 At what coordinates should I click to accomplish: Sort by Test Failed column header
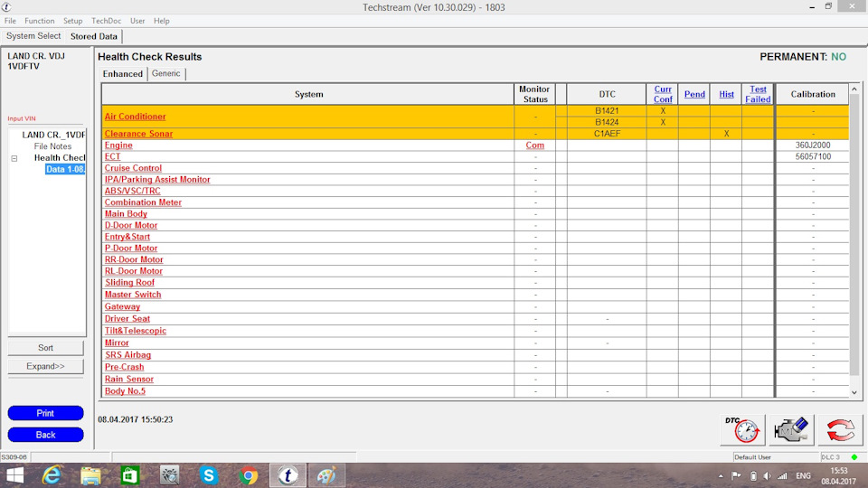point(758,94)
